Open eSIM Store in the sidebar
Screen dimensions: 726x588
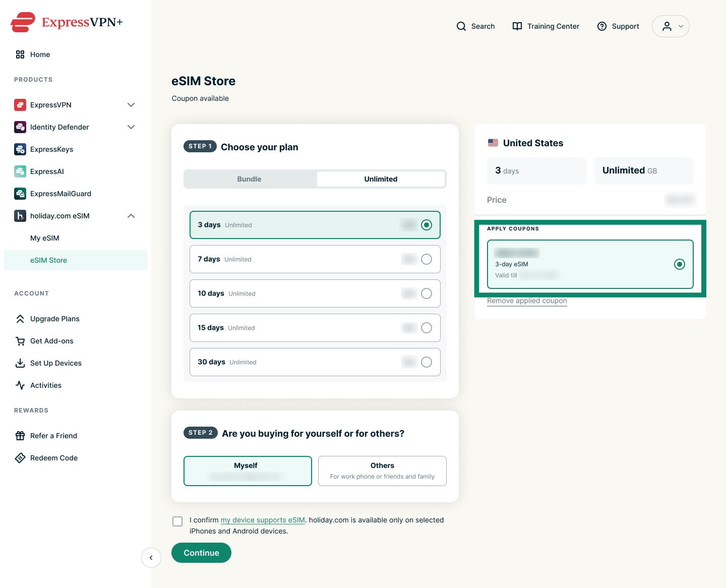click(76, 260)
